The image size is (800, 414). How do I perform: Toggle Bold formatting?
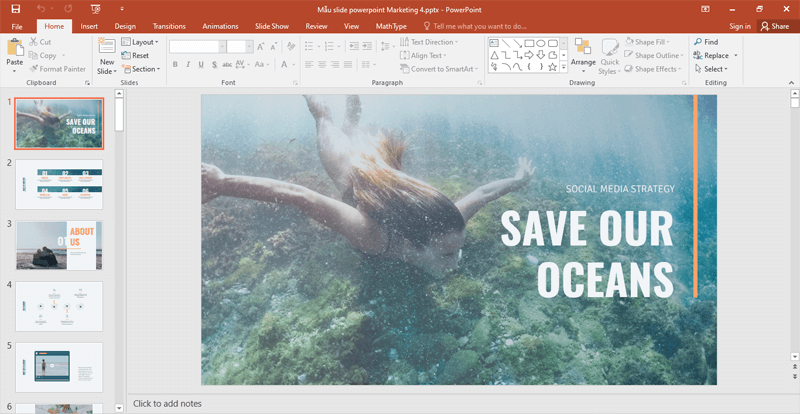point(175,64)
